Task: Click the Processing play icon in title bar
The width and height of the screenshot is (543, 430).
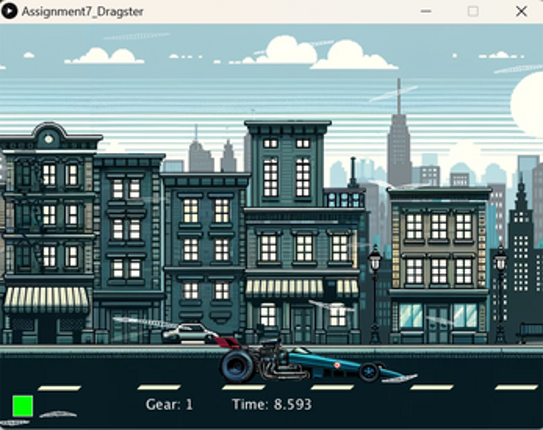Action: 9,11
